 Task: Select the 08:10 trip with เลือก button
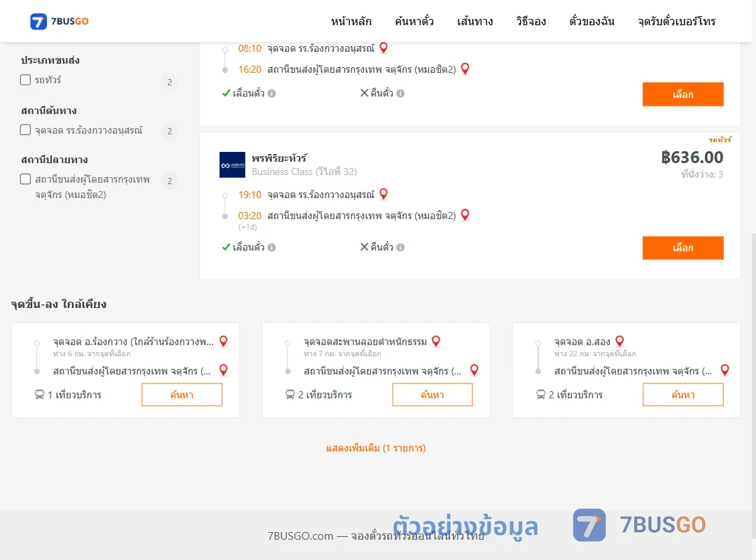682,94
